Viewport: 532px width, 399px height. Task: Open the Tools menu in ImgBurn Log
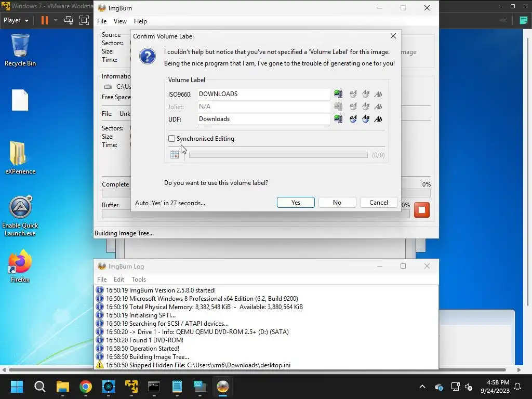pos(139,279)
